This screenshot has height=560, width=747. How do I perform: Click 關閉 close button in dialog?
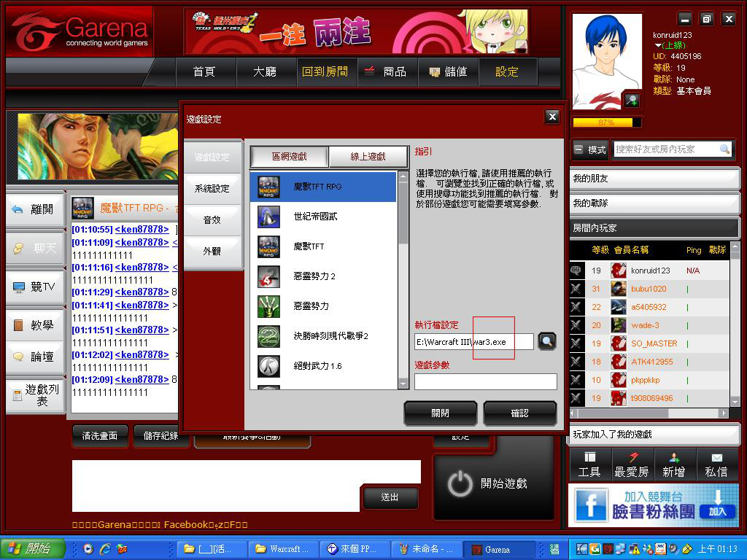(x=440, y=413)
